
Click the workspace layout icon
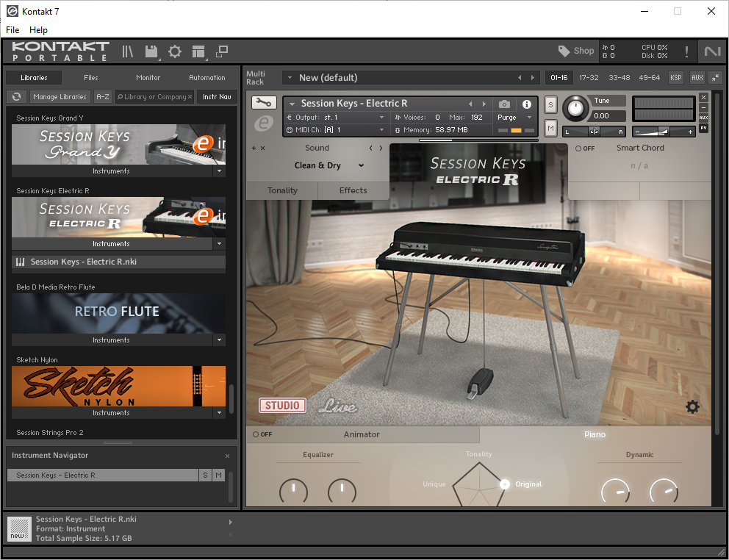(x=198, y=51)
